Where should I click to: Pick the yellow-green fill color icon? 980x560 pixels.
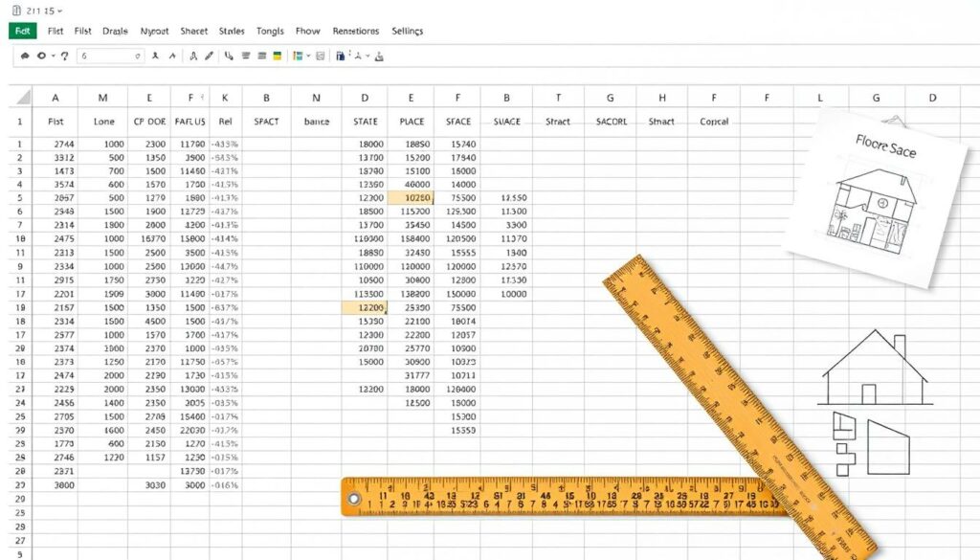[277, 56]
